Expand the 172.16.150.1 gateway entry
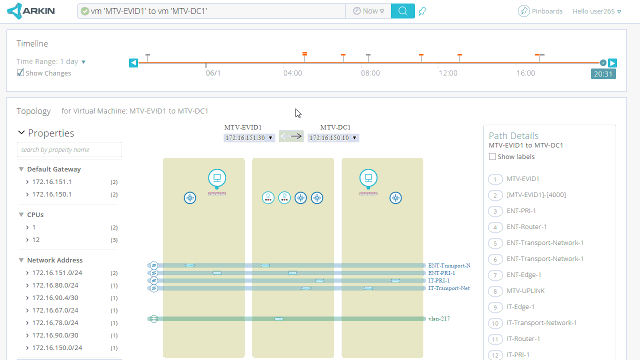The width and height of the screenshot is (640, 360). 27,195
